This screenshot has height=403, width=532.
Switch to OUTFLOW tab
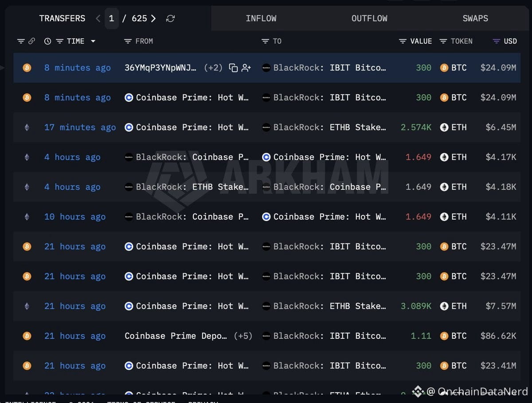pyautogui.click(x=369, y=19)
